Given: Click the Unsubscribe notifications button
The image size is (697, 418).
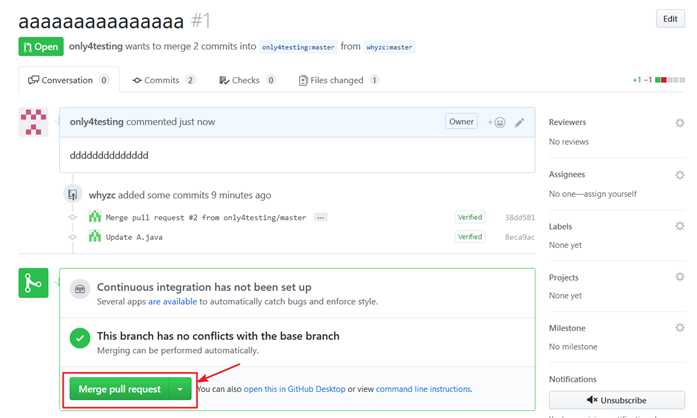Looking at the screenshot, I should point(617,400).
